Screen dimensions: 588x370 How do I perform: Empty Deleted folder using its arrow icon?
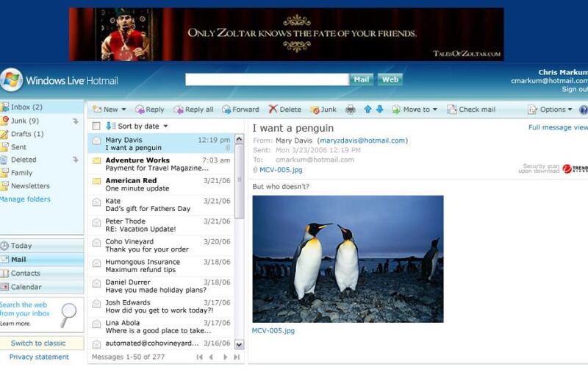(x=76, y=160)
